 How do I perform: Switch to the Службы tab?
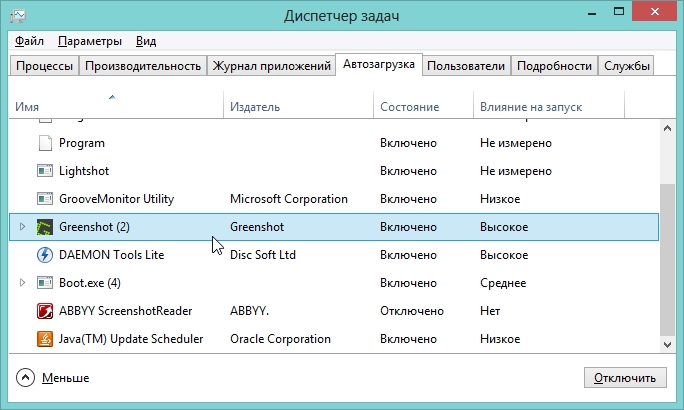pos(626,66)
